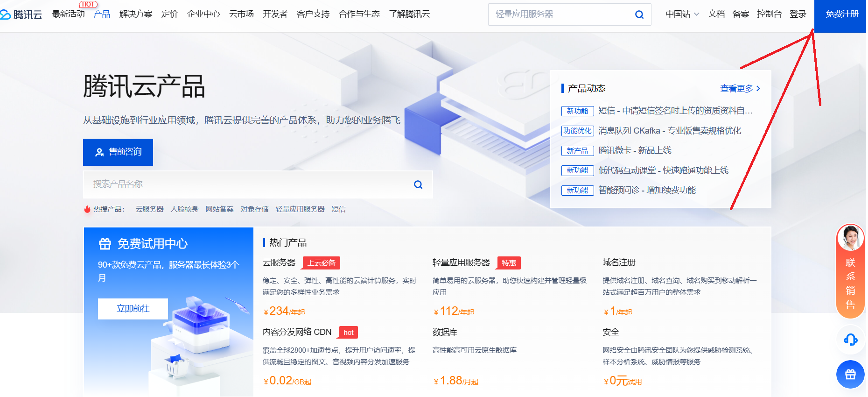Open the 企业中心 menu
Viewport: 868px width, 397px height.
point(203,14)
